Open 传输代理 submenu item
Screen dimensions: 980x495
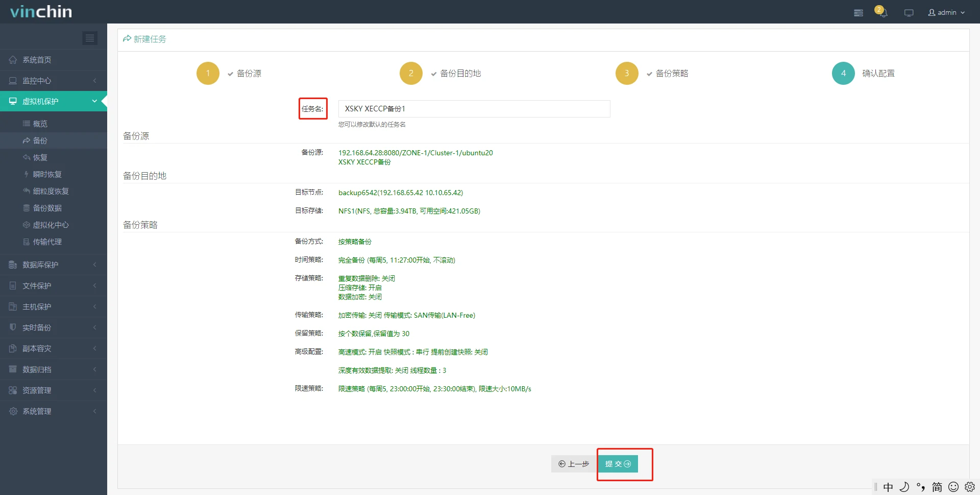(54, 242)
